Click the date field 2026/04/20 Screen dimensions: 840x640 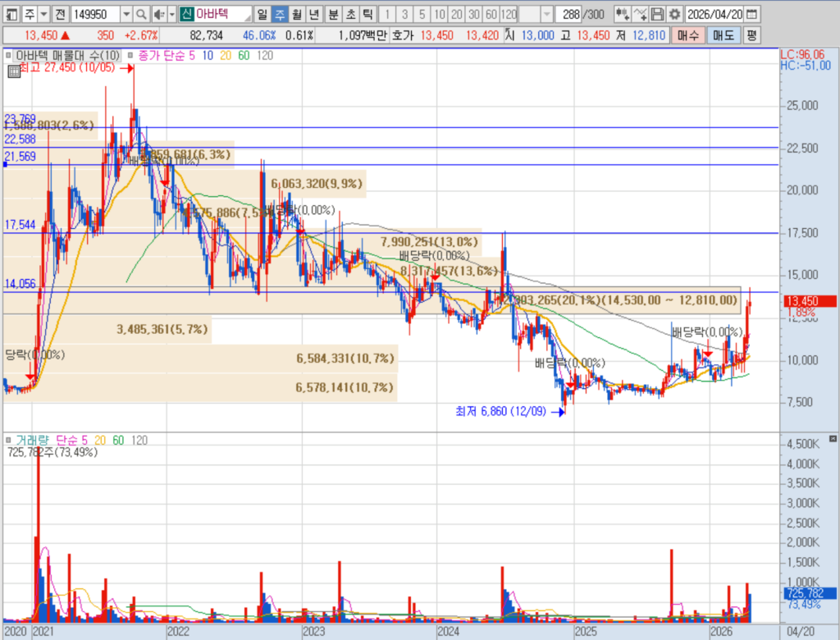(714, 14)
